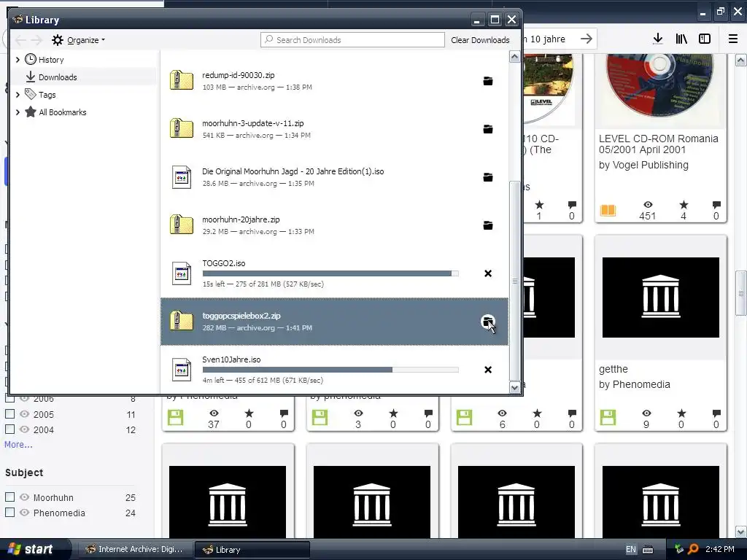
Task: Click the redump-id-90030.zip file icon
Action: pos(182,80)
